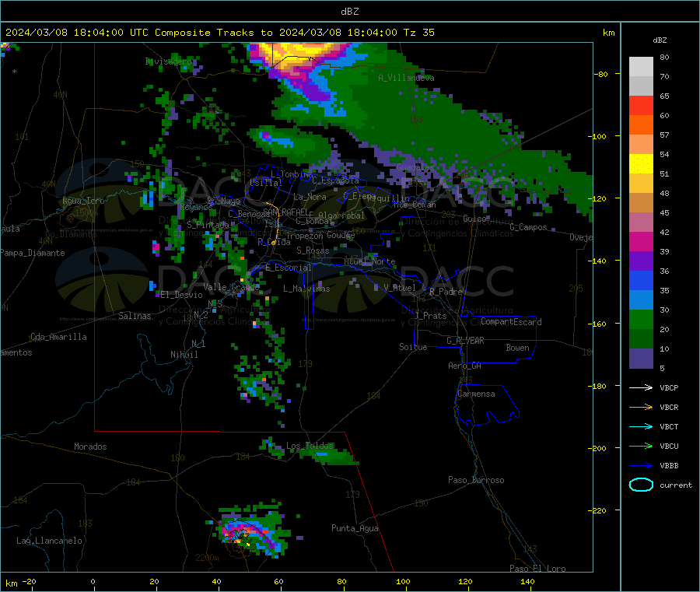Click the Divisadero map label
This screenshot has width=700, height=592.
click(169, 61)
